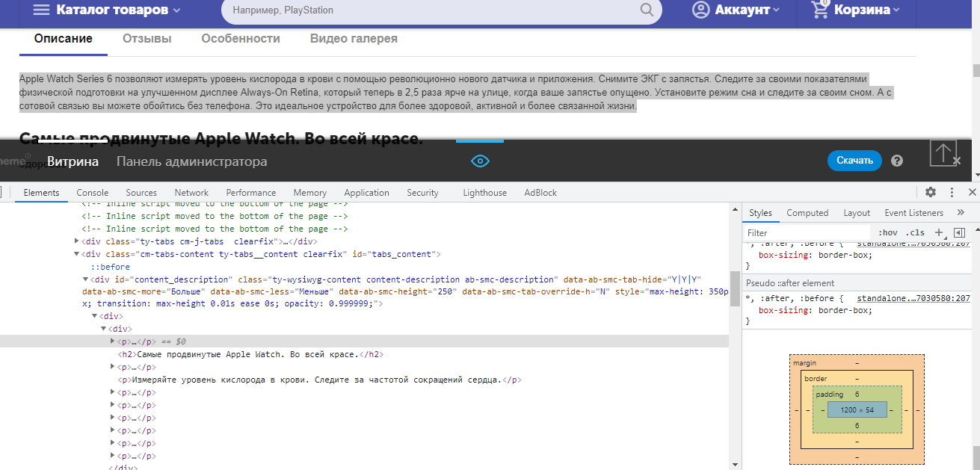Open the question mark help icon
This screenshot has height=470, width=980.
(x=897, y=161)
